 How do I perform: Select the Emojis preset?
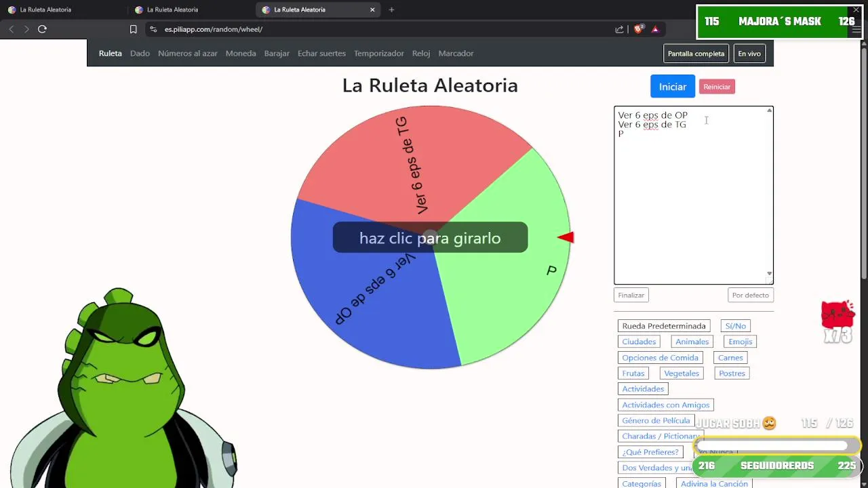(x=740, y=342)
